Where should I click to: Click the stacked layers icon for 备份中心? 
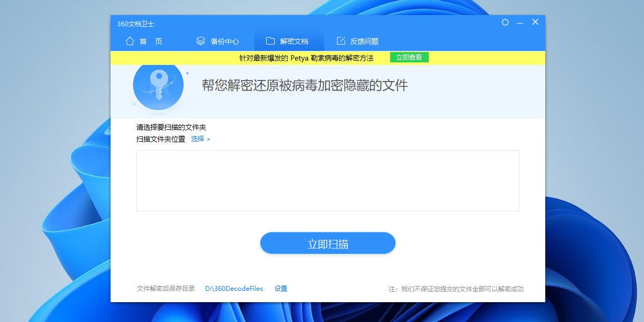pos(201,41)
